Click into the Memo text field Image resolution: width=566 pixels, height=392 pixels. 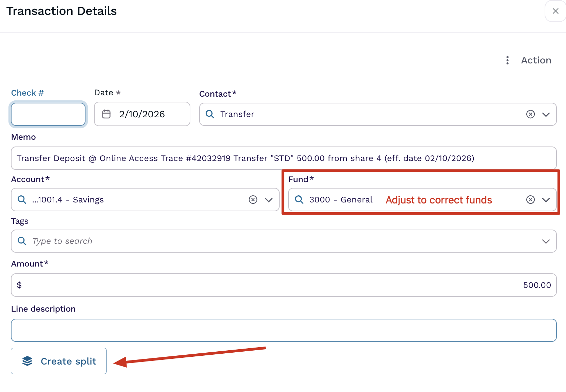pos(284,158)
